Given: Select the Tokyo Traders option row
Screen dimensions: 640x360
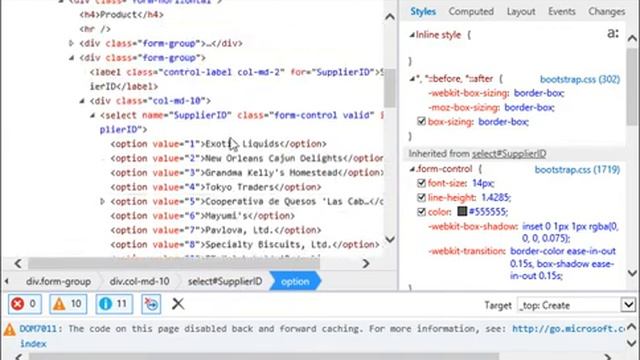Looking at the screenshot, I should tap(216, 187).
